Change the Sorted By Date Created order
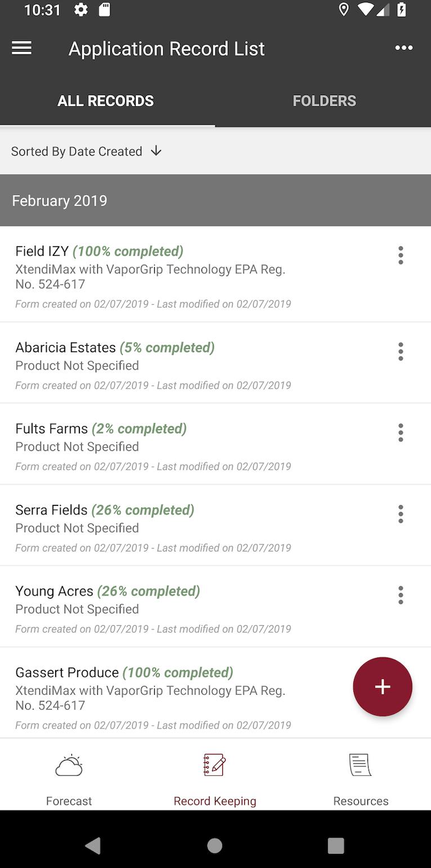431x868 pixels. point(87,151)
